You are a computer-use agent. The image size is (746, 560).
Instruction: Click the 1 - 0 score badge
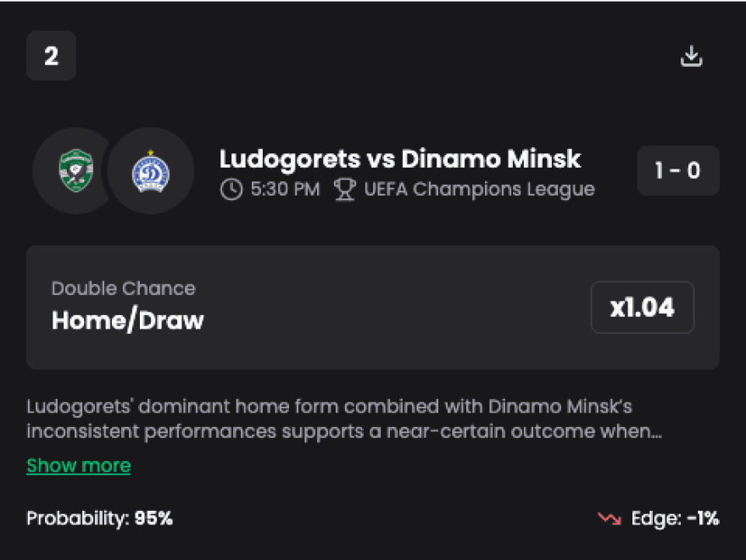click(x=677, y=170)
